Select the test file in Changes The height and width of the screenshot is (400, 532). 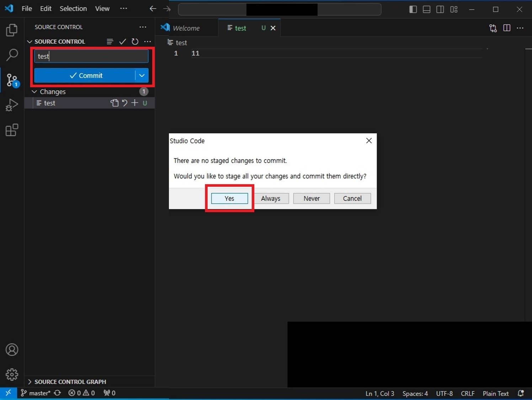point(89,103)
